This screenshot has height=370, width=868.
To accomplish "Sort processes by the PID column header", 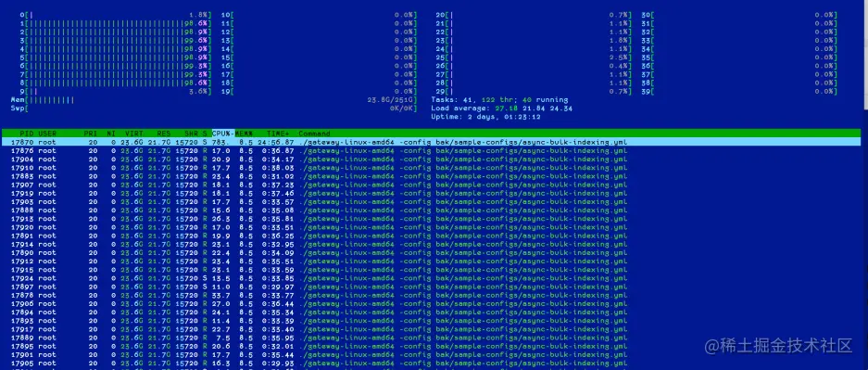I will 28,134.
